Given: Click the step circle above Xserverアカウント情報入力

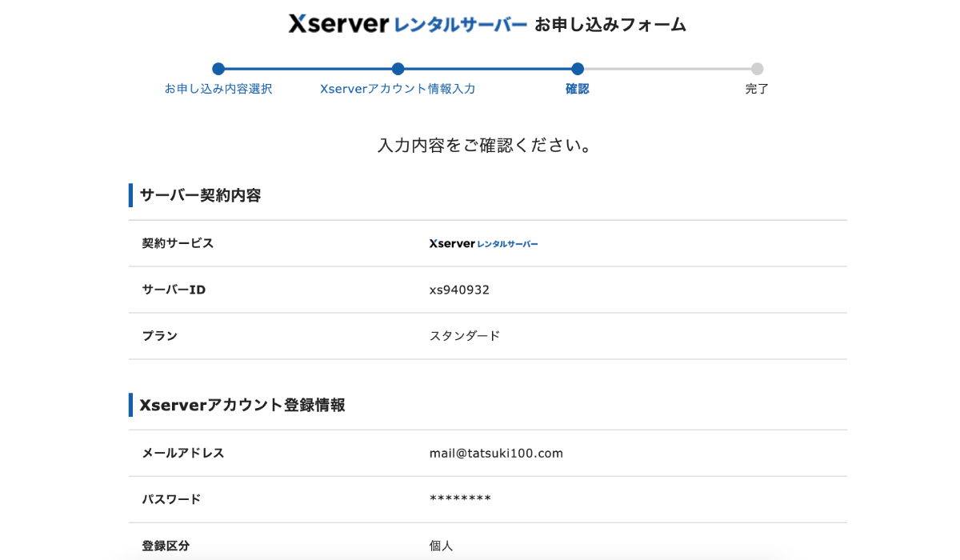Looking at the screenshot, I should coord(398,69).
